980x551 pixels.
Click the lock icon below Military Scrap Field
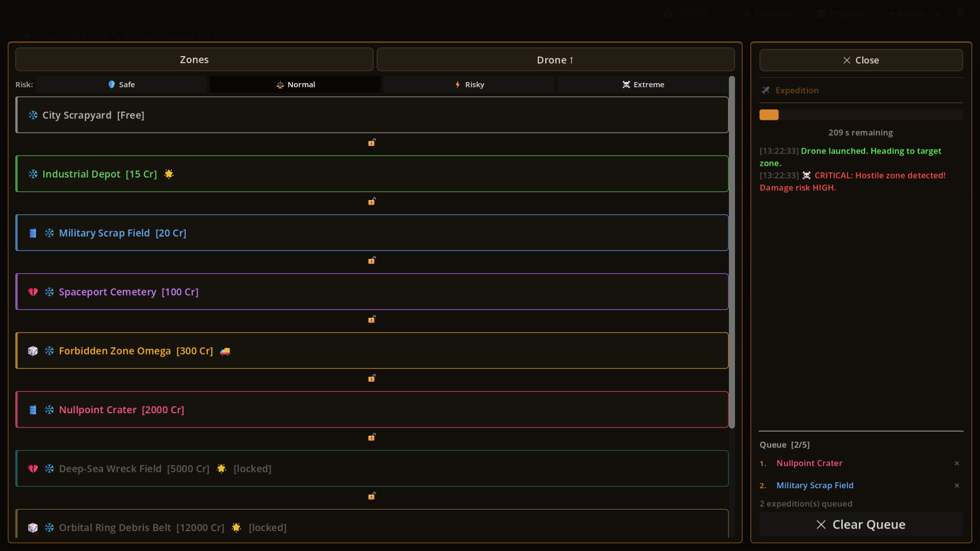[x=372, y=260]
